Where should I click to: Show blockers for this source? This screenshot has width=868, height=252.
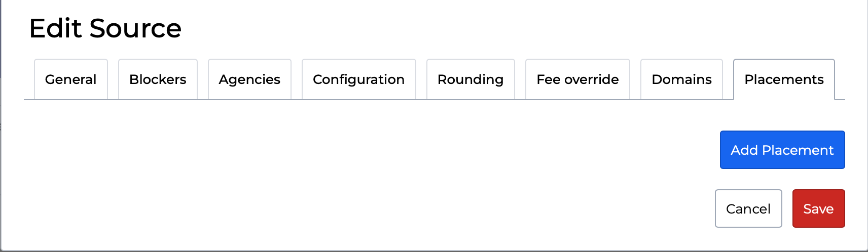click(158, 79)
